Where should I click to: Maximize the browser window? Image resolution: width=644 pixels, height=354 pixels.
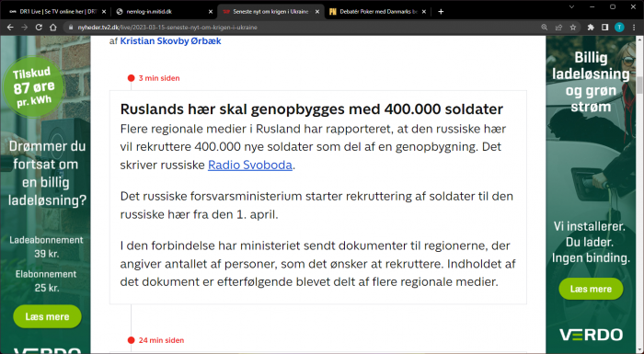[613, 7]
